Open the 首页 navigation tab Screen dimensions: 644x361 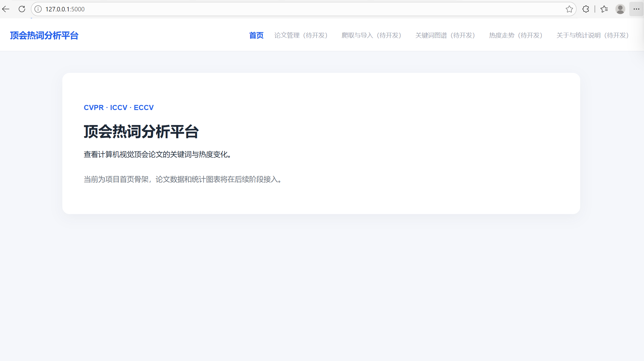[256, 35]
